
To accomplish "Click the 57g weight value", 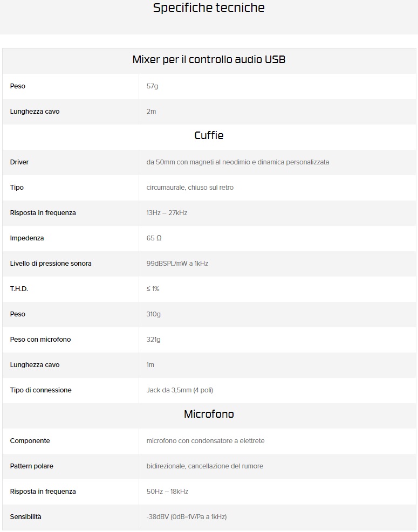I will tap(153, 86).
